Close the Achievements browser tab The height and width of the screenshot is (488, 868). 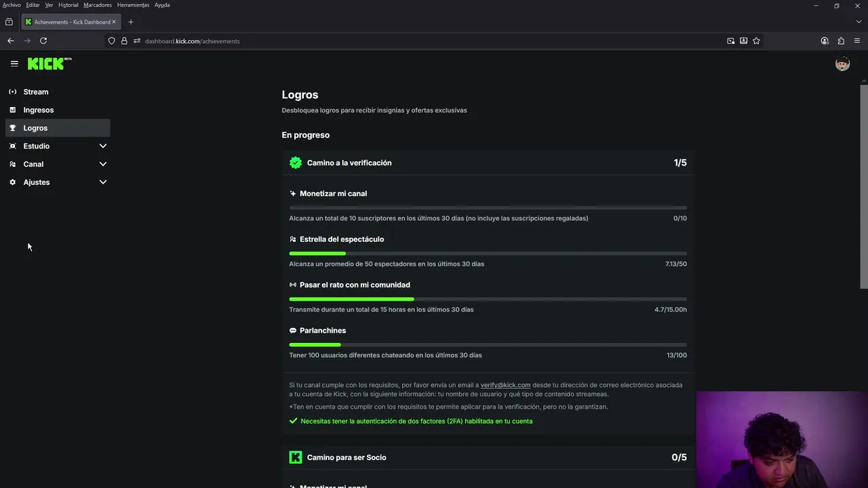pyautogui.click(x=114, y=22)
